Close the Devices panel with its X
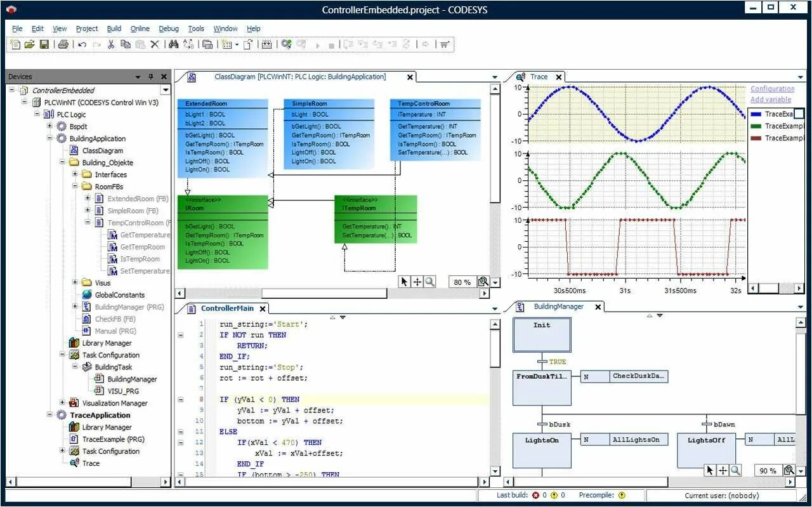This screenshot has height=507, width=812. click(x=164, y=77)
